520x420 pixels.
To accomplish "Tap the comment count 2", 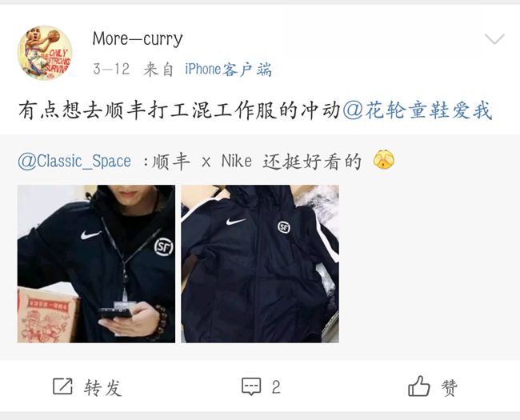I will [x=276, y=387].
